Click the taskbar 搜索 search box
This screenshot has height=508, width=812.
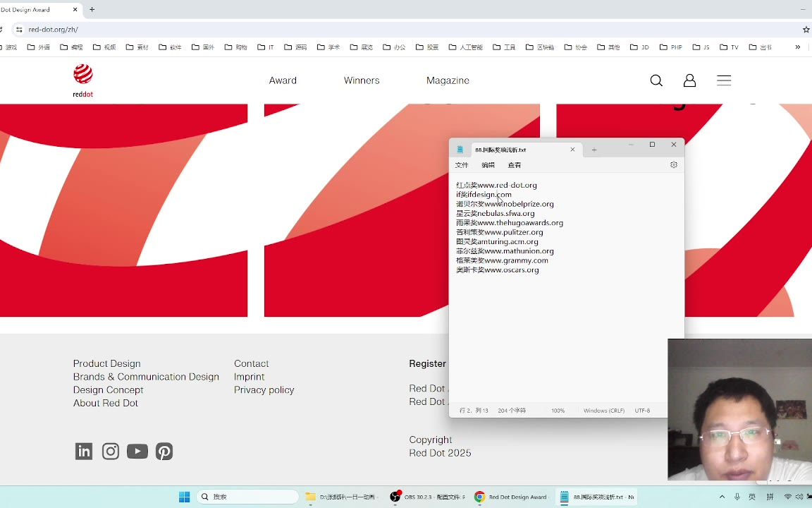[x=247, y=497]
